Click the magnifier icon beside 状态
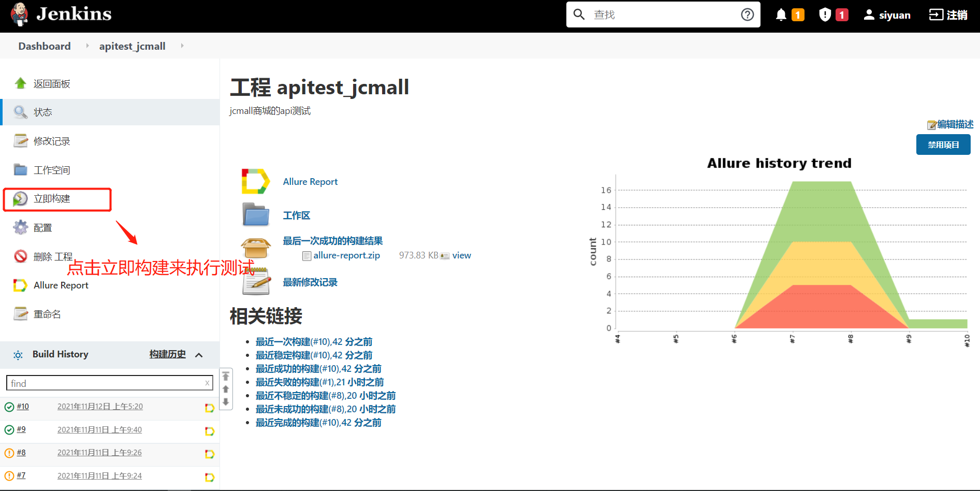The width and height of the screenshot is (980, 491). [x=21, y=112]
